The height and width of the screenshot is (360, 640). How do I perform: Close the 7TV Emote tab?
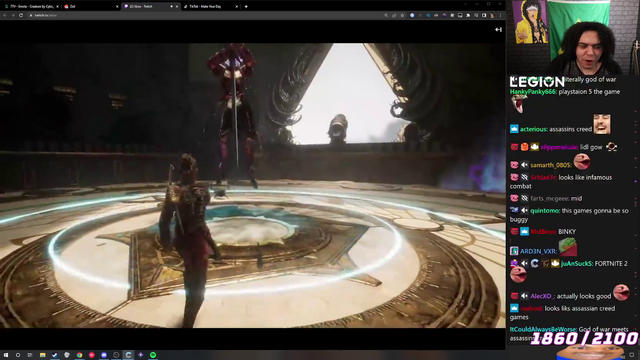[x=57, y=7]
